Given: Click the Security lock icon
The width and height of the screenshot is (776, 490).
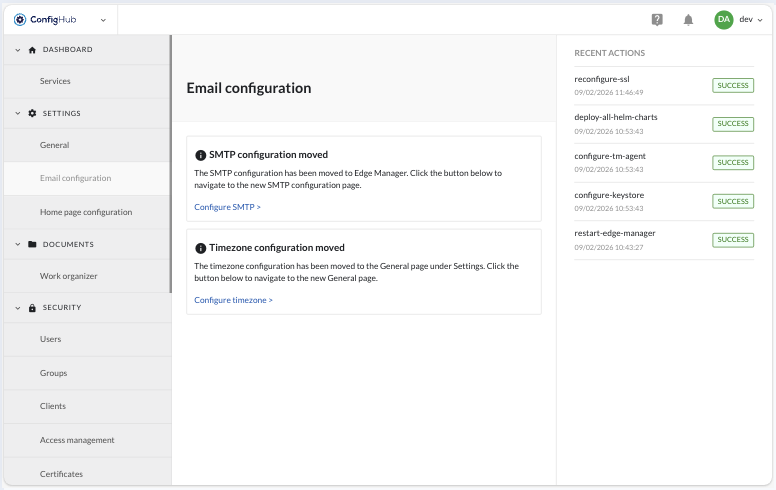Looking at the screenshot, I should click(x=32, y=307).
